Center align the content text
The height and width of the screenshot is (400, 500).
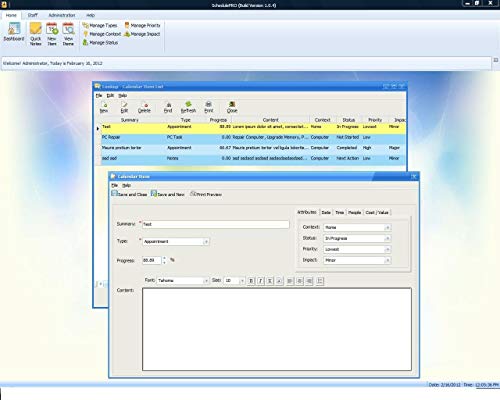click(300, 281)
